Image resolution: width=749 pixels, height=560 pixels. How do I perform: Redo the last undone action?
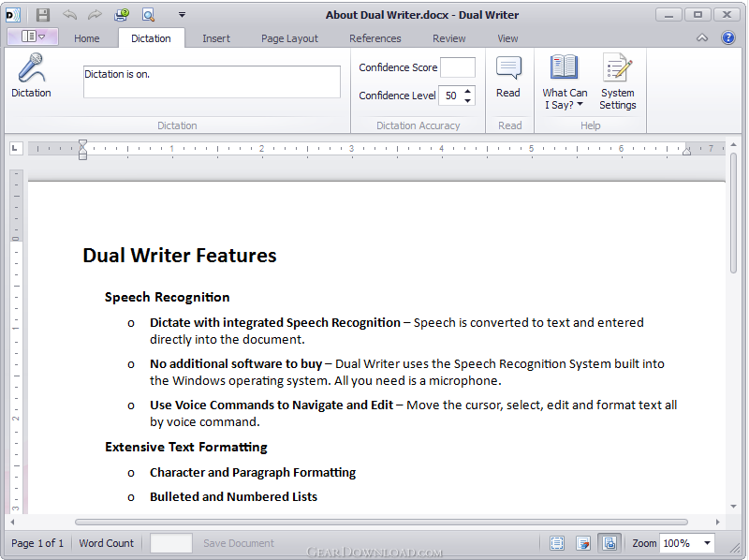coord(95,15)
